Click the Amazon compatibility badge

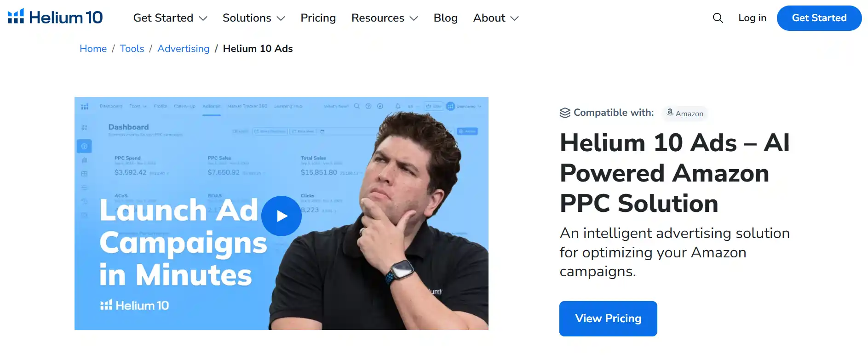tap(685, 113)
